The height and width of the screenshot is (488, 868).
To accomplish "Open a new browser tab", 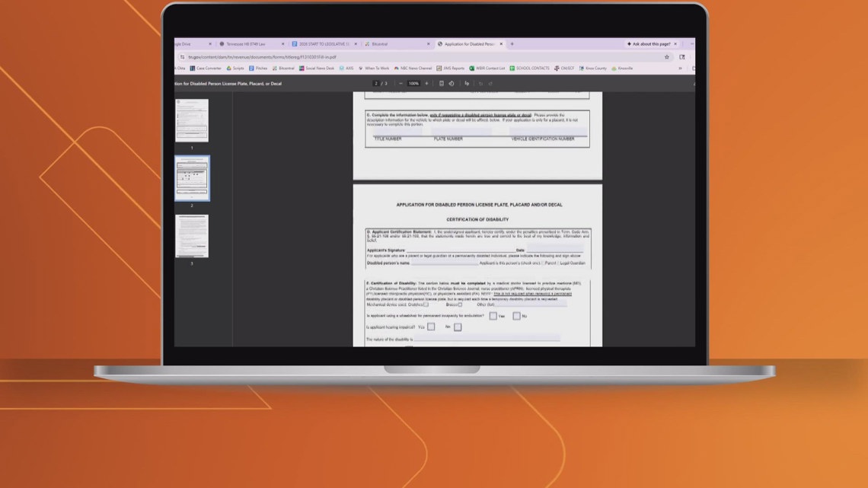I will coord(512,44).
